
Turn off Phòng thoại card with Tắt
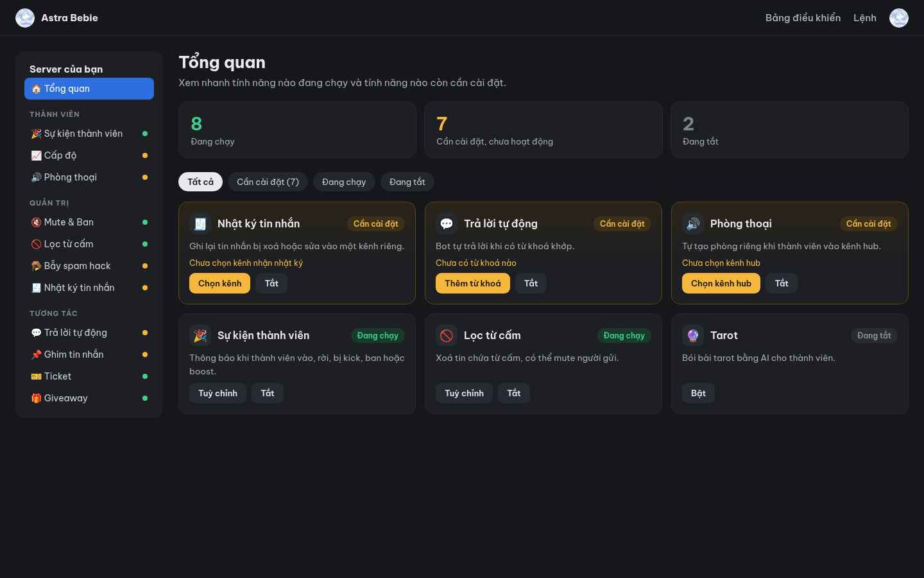782,283
